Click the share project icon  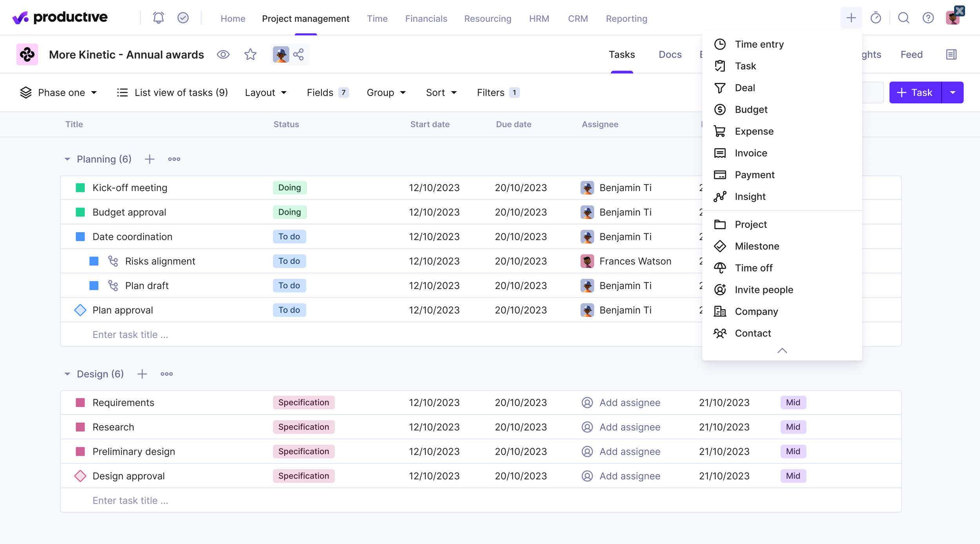click(x=299, y=54)
